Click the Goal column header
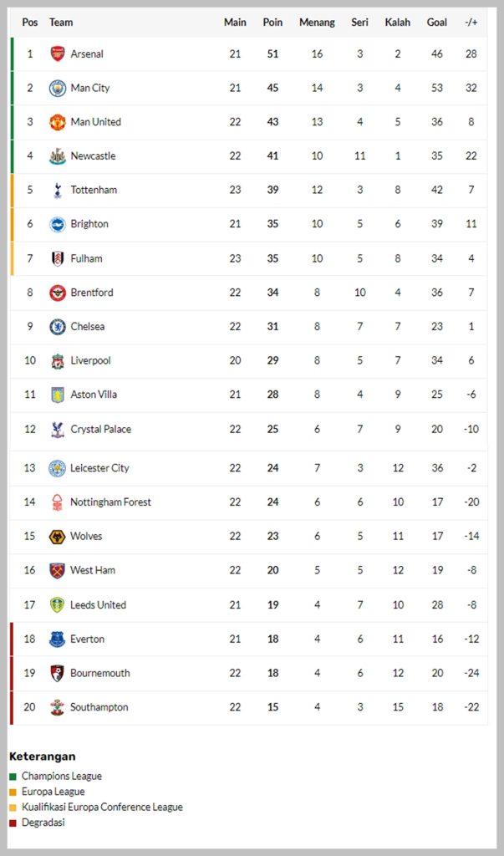 click(x=437, y=23)
